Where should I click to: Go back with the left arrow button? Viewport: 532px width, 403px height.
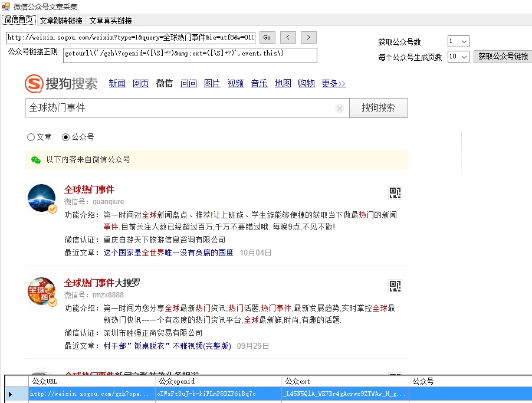[288, 37]
